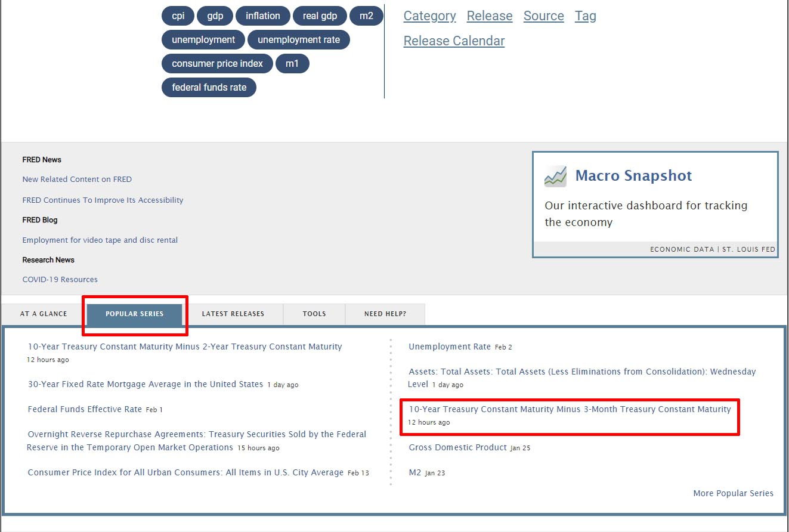Click the m2 tag pill
This screenshot has height=532, width=789.
pos(366,16)
